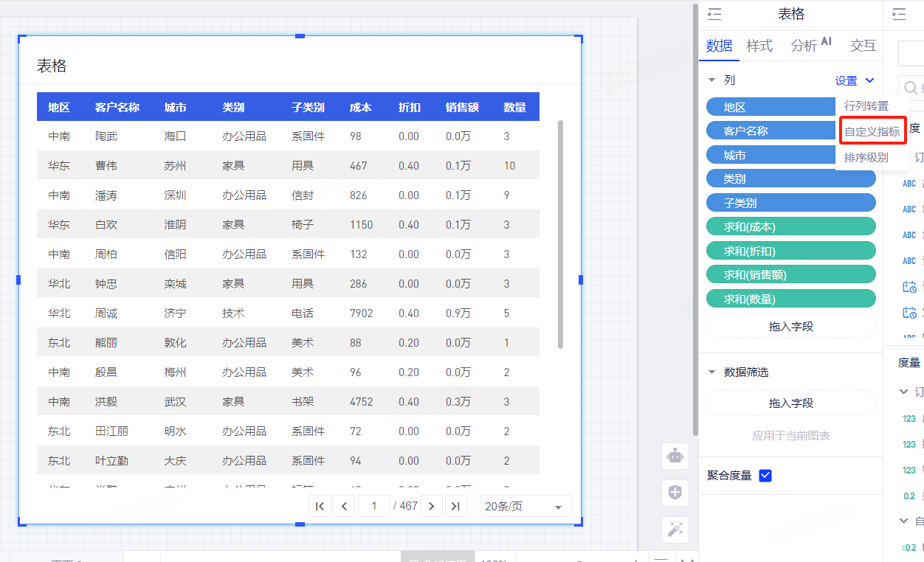Open the 20条/页 page size dropdown
The height and width of the screenshot is (562, 924).
pos(525,507)
